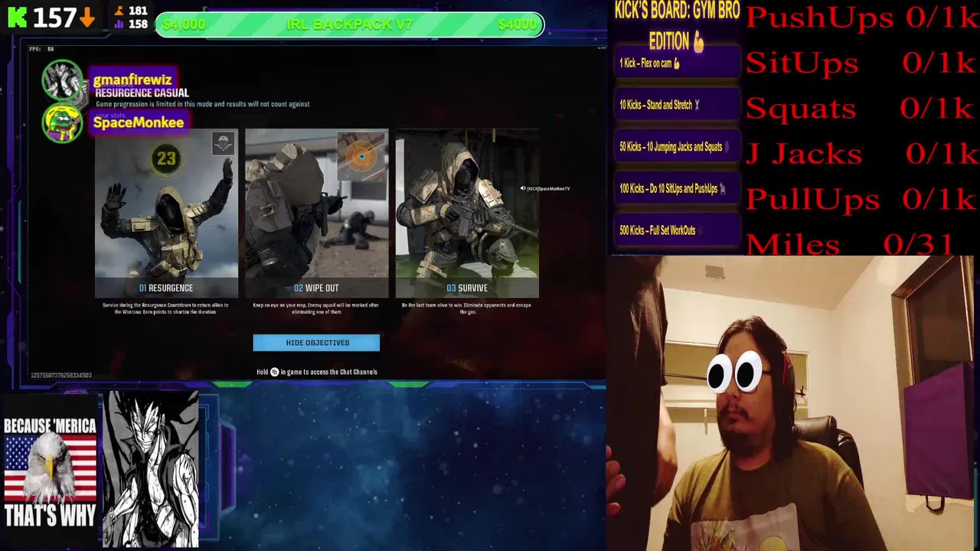The height and width of the screenshot is (551, 980).
Task: Click the Resurgence objective description text
Action: (165, 308)
